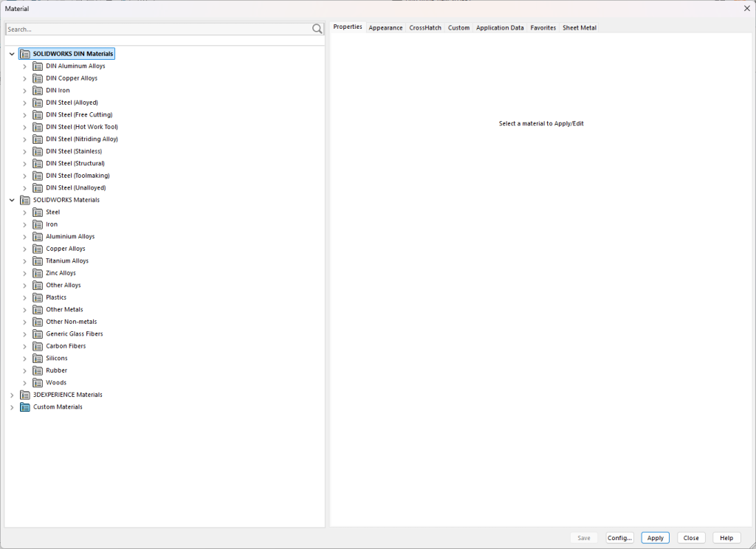The width and height of the screenshot is (756, 549).
Task: Open the Appearance tab
Action: click(385, 28)
